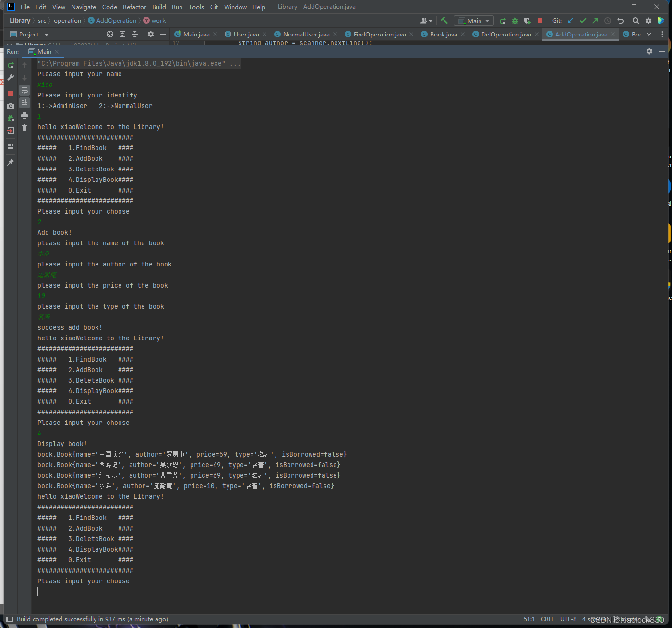Switch to FindOperation.java tab
The height and width of the screenshot is (628, 672).
tap(379, 34)
